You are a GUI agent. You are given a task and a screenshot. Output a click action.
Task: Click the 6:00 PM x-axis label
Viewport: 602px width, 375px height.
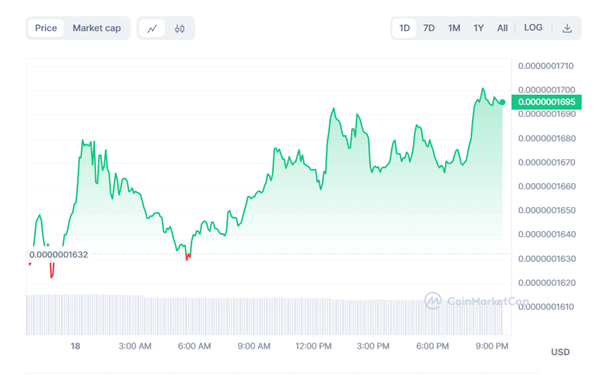pyautogui.click(x=432, y=346)
